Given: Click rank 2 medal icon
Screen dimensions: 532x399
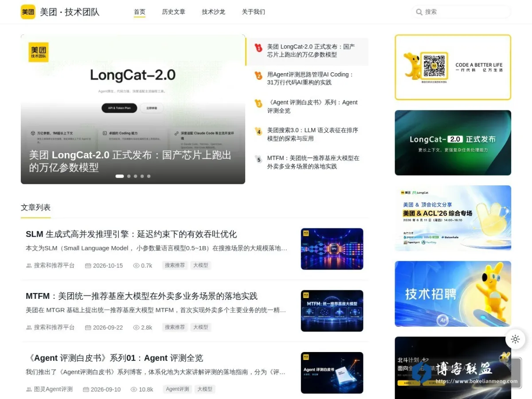Looking at the screenshot, I should 258,75.
